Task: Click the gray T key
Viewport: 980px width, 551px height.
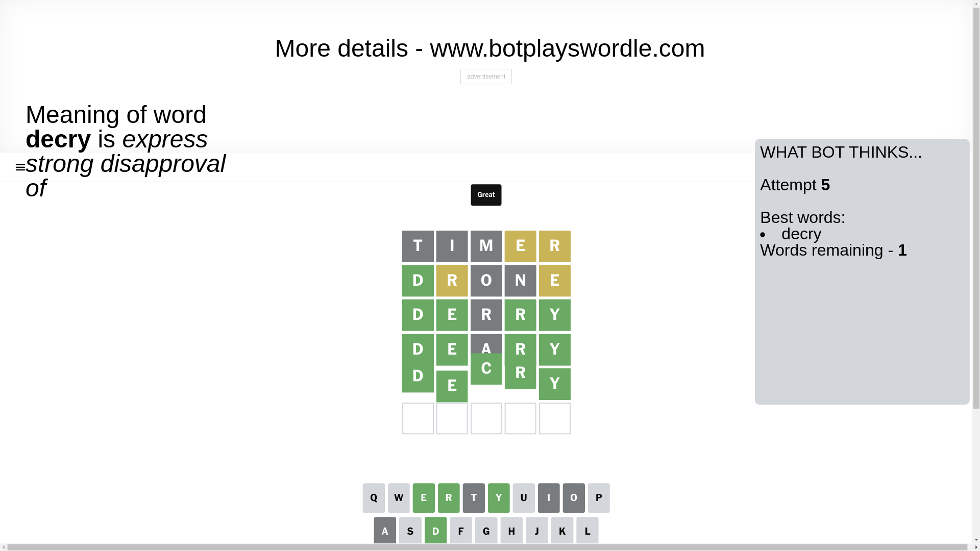Action: 474,498
